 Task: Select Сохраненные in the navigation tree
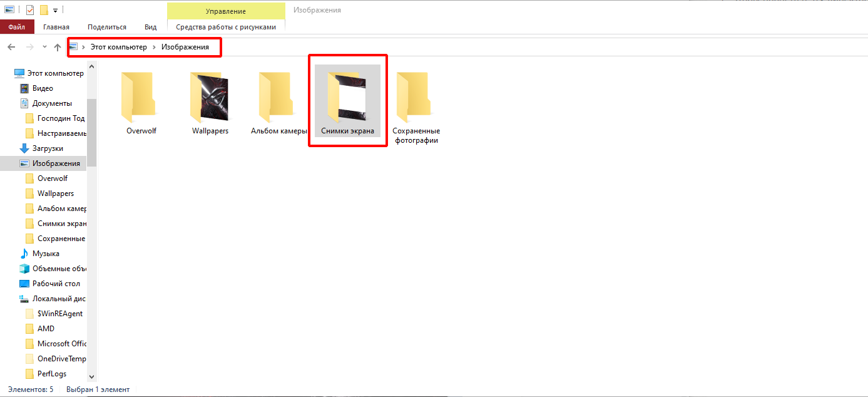pos(61,239)
